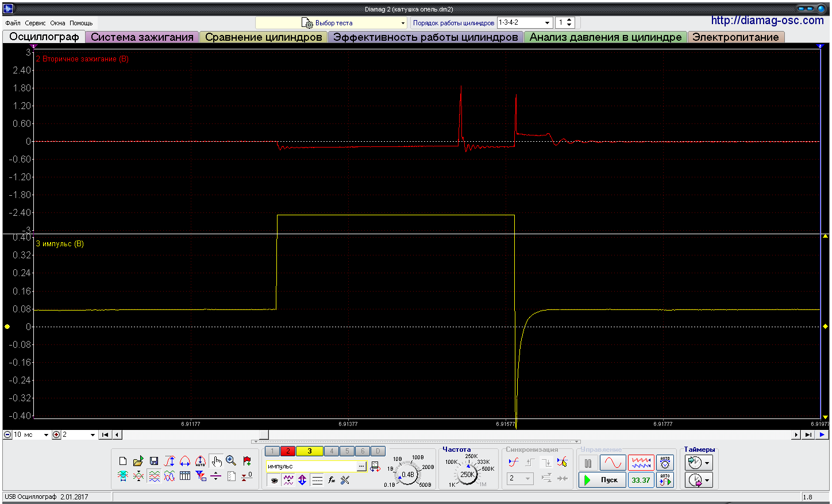Open the Окна menu
The width and height of the screenshot is (832, 504).
[x=57, y=23]
